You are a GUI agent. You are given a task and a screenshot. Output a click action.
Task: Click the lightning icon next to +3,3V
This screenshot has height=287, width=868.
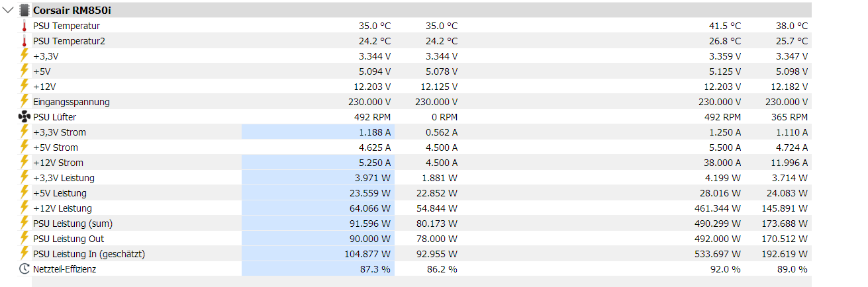pos(24,56)
